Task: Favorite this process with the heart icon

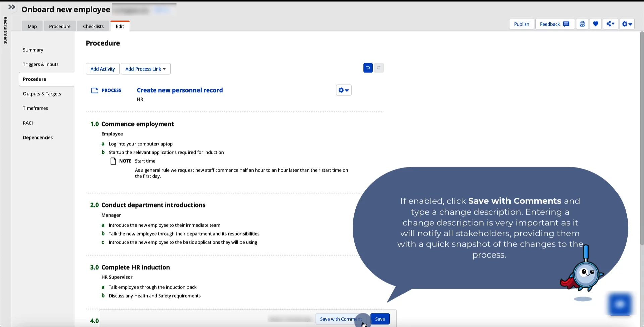Action: (596, 24)
